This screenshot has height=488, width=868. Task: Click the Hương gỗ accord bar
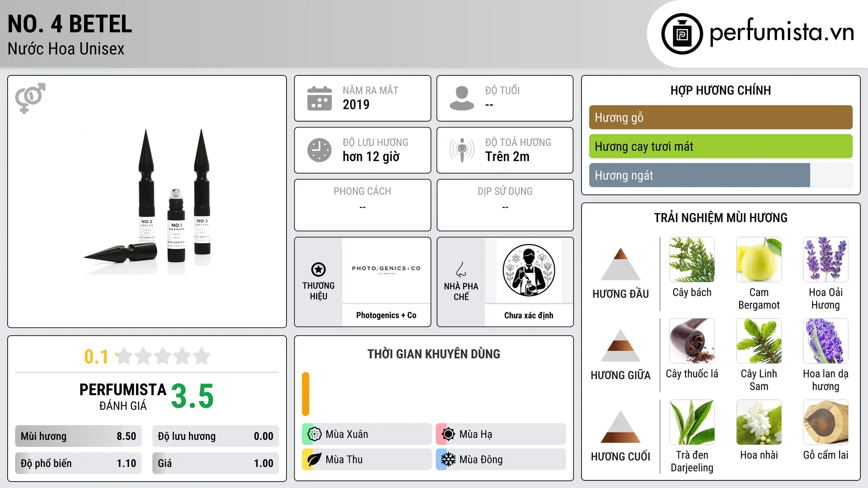click(721, 117)
